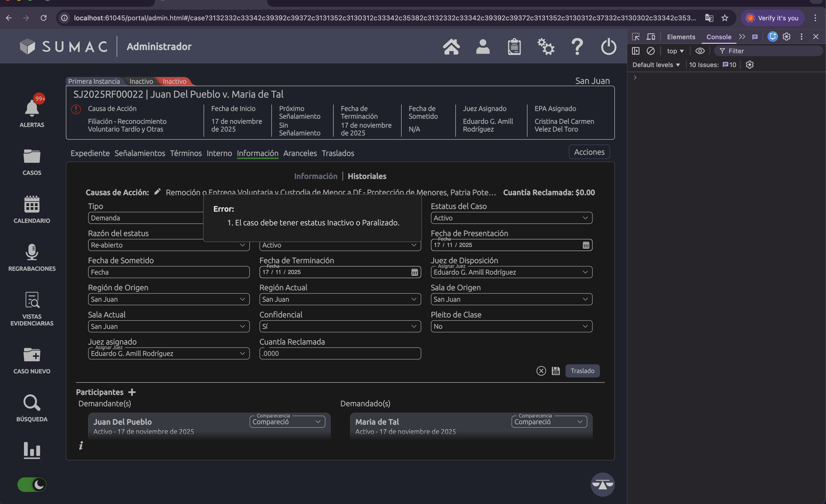Screen dimensions: 826x504
Task: Open the Estatus del Caso dropdown
Action: pos(511,218)
